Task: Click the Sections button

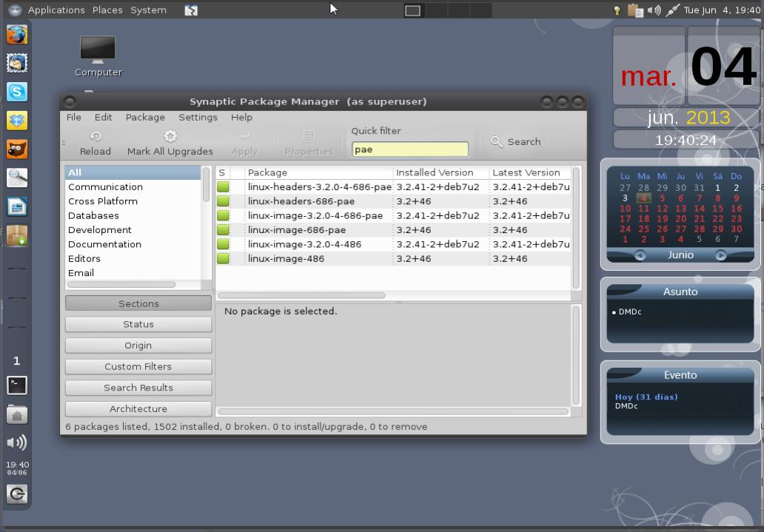Action: point(138,303)
